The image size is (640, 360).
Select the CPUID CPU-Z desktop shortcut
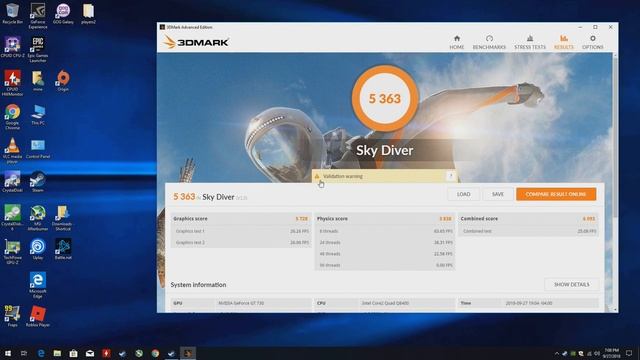[x=12, y=47]
